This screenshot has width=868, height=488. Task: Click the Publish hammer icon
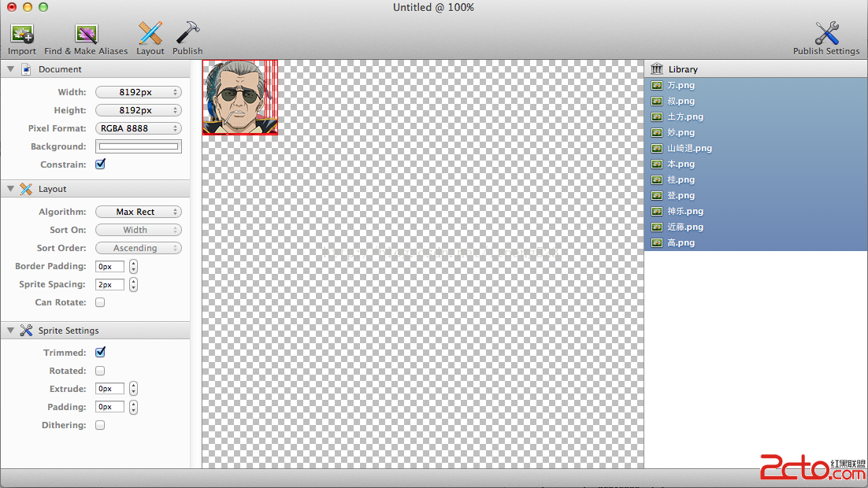click(187, 34)
